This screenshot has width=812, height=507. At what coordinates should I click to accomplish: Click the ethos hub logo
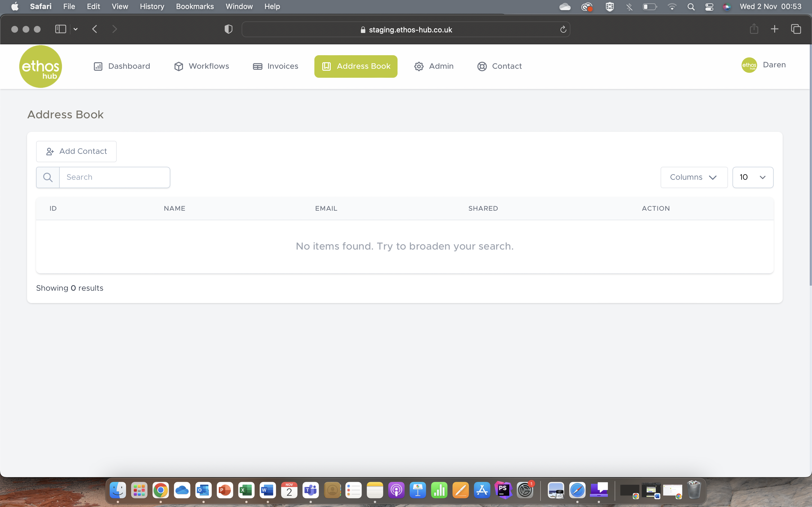(x=40, y=66)
